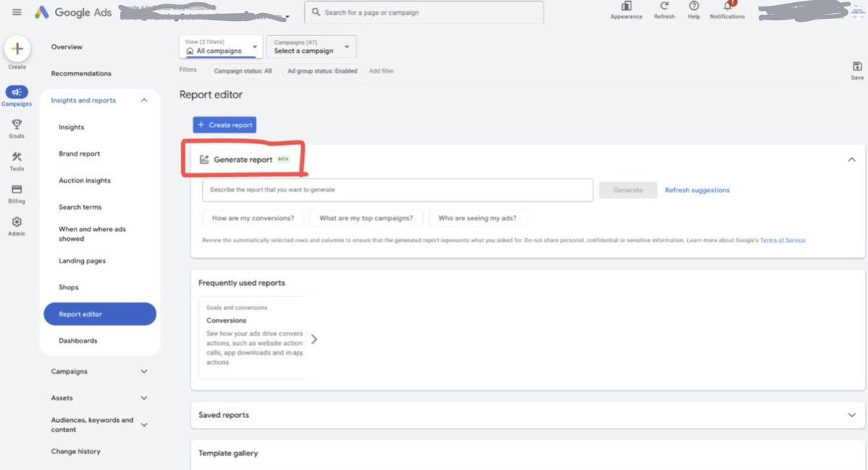Open Dashboards

point(78,341)
